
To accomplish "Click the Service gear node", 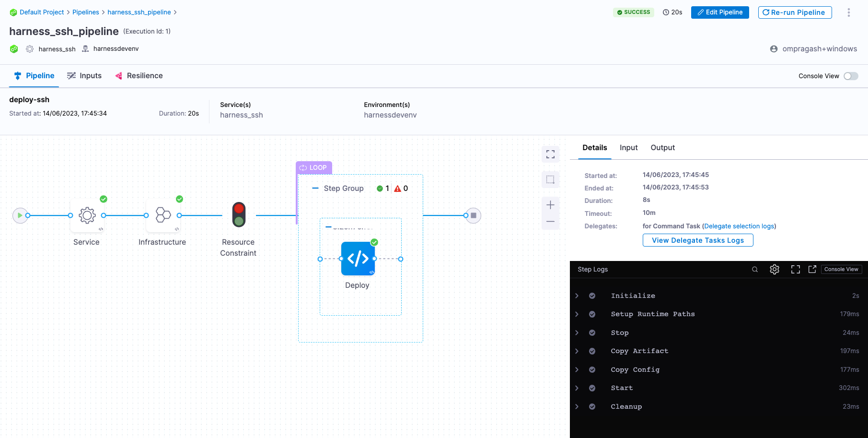I will 87,215.
